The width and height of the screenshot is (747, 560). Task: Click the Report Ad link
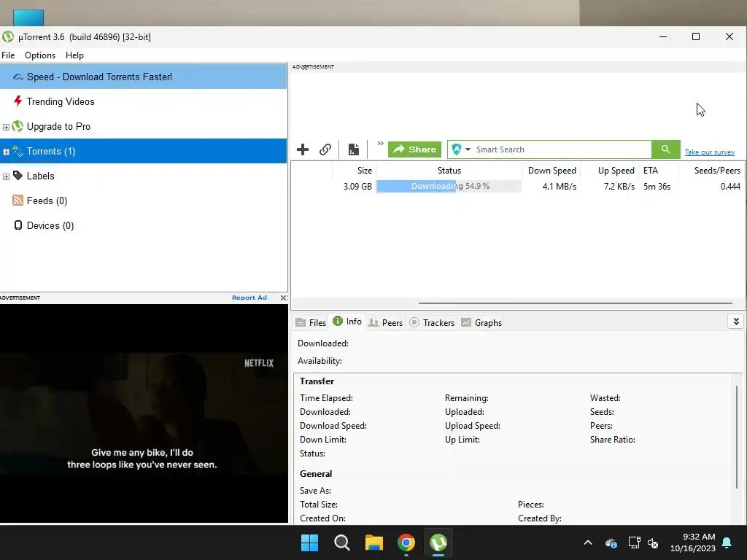click(x=249, y=297)
